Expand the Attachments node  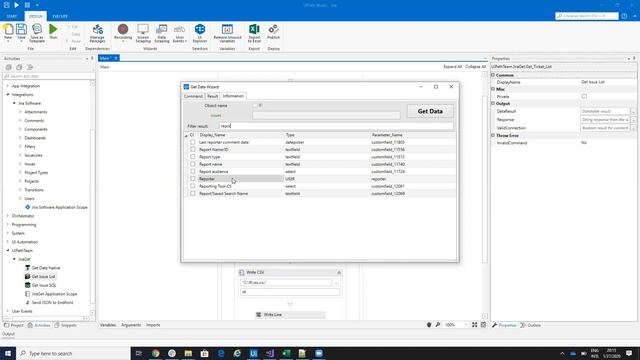(20, 112)
